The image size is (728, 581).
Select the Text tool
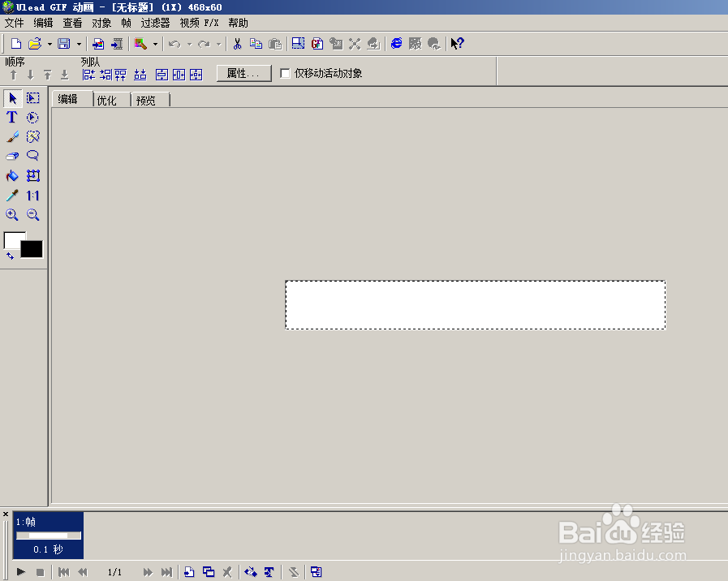click(x=12, y=118)
